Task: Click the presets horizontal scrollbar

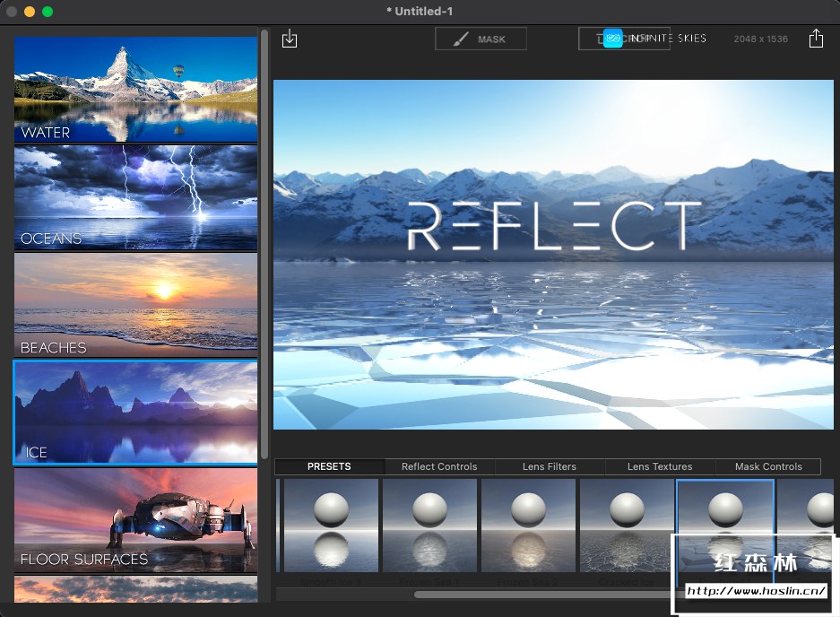Action: (542, 594)
